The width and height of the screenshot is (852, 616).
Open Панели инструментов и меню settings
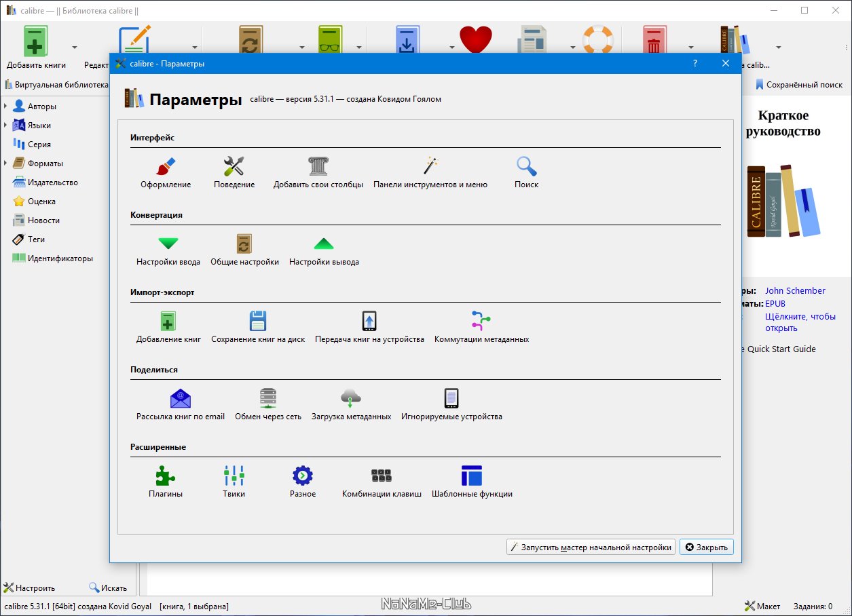[430, 172]
